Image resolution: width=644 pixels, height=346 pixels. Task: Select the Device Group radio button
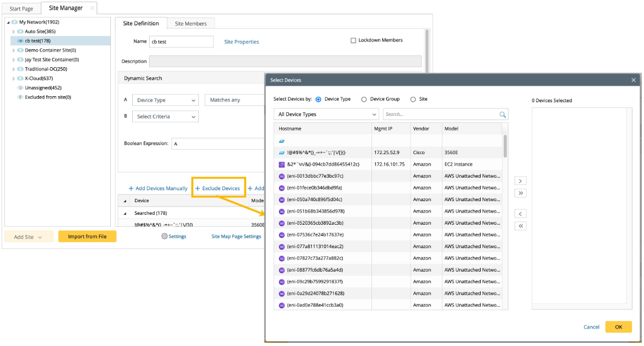pyautogui.click(x=364, y=99)
